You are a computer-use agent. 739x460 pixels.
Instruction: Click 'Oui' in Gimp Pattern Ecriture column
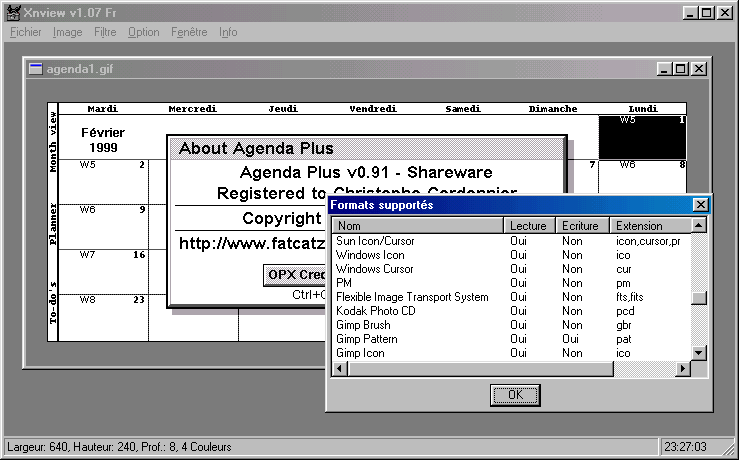click(570, 339)
